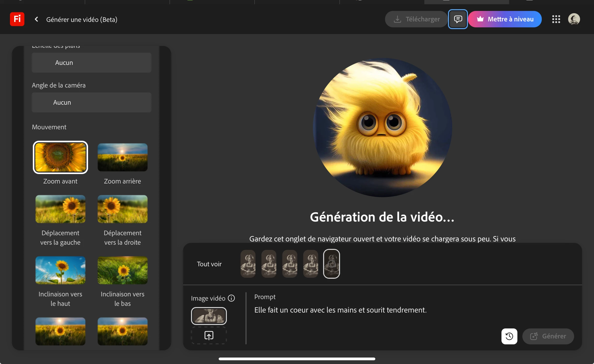This screenshot has height=364, width=594.
Task: Select the highlighted fifth generation thumbnail
Action: coord(331,264)
